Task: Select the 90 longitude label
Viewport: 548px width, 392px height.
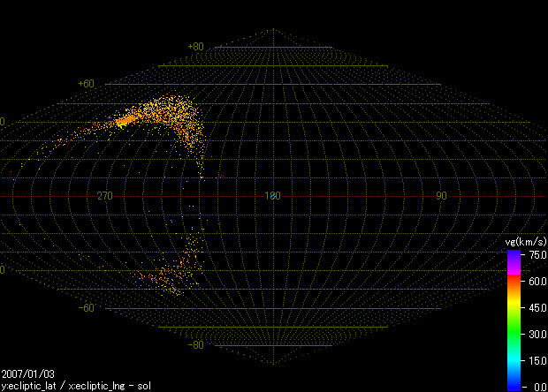Action: [441, 195]
